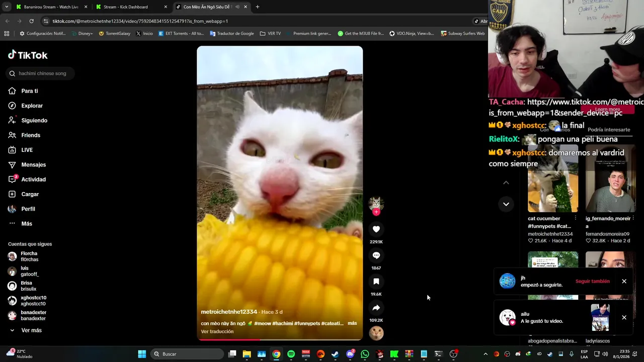Go to the previous video arrow
This screenshot has width=644, height=362.
pos(506,183)
